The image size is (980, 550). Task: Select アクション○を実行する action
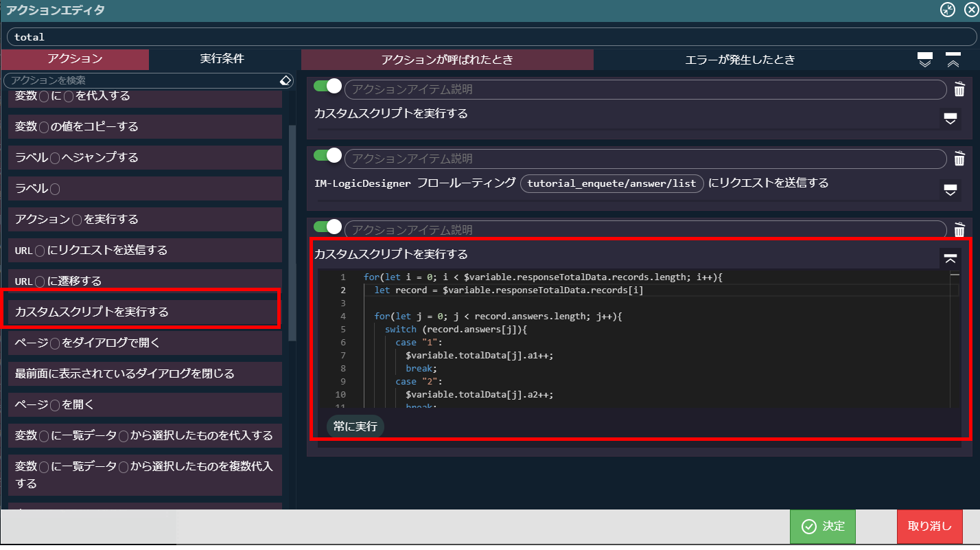(x=145, y=219)
